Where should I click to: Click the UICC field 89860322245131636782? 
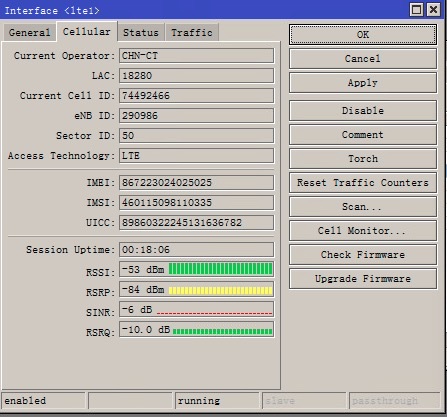[197, 223]
